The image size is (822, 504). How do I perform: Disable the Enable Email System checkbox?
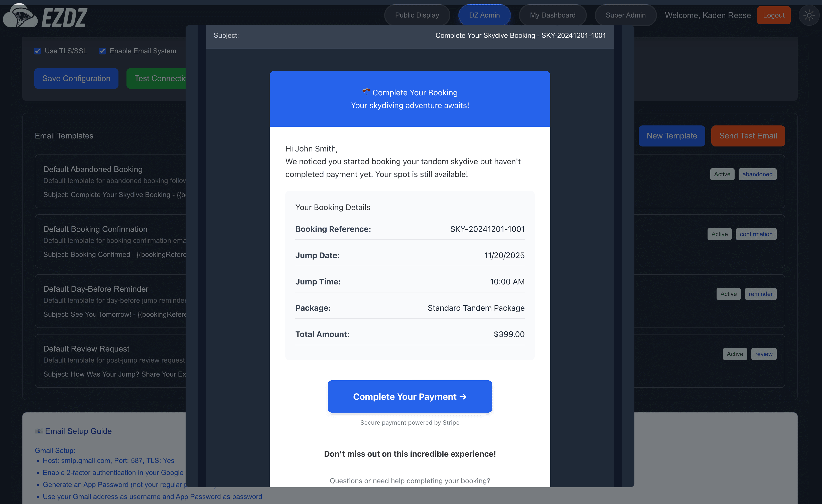click(x=102, y=51)
